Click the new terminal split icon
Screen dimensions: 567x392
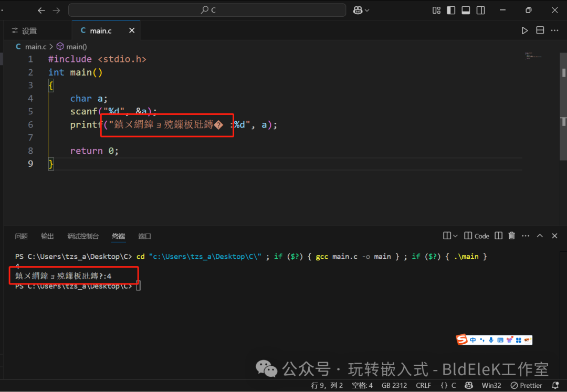(447, 236)
